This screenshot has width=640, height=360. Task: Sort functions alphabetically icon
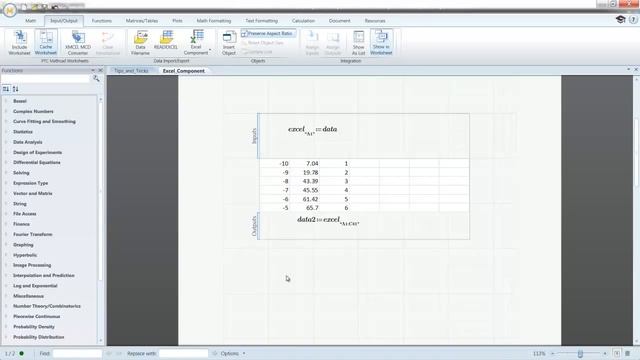(16, 89)
